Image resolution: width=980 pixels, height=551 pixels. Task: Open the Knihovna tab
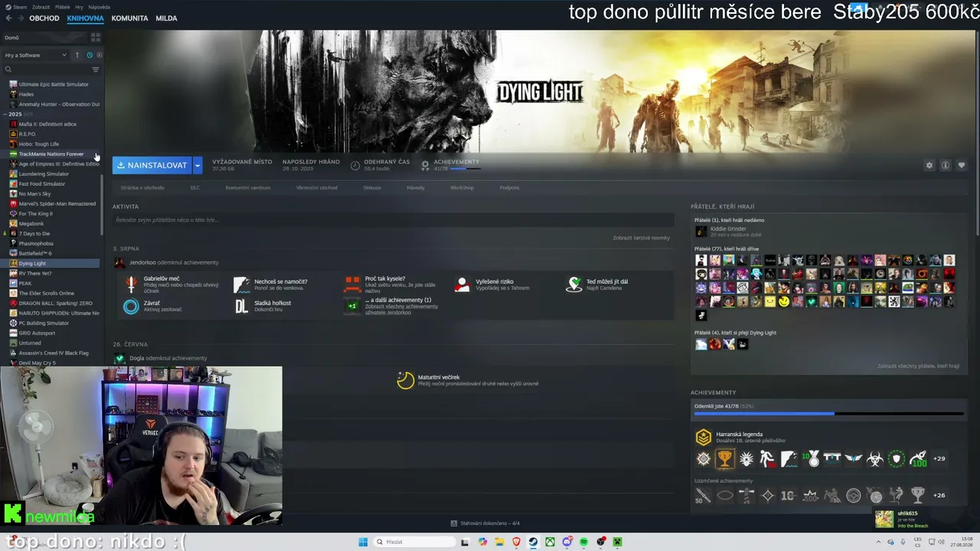pyautogui.click(x=85, y=18)
